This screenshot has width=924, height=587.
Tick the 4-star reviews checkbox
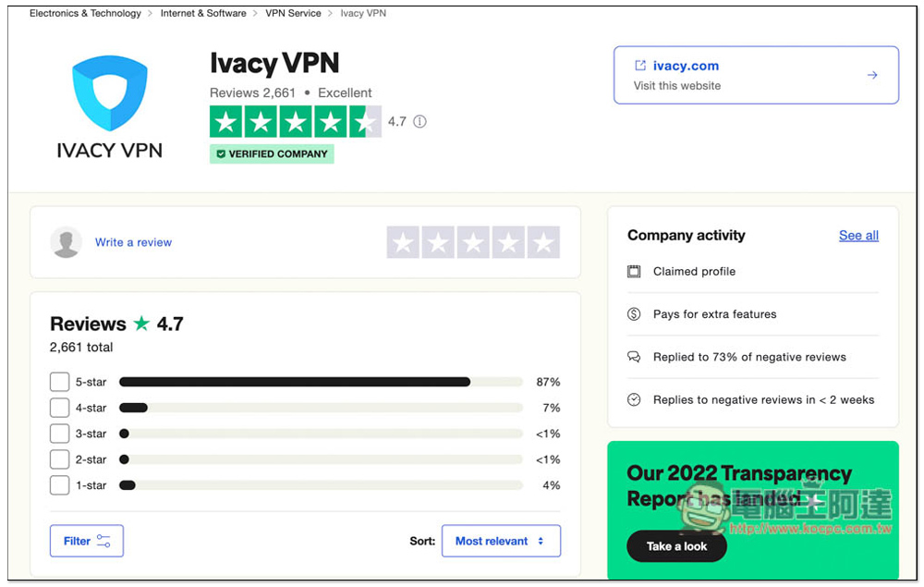pos(59,408)
